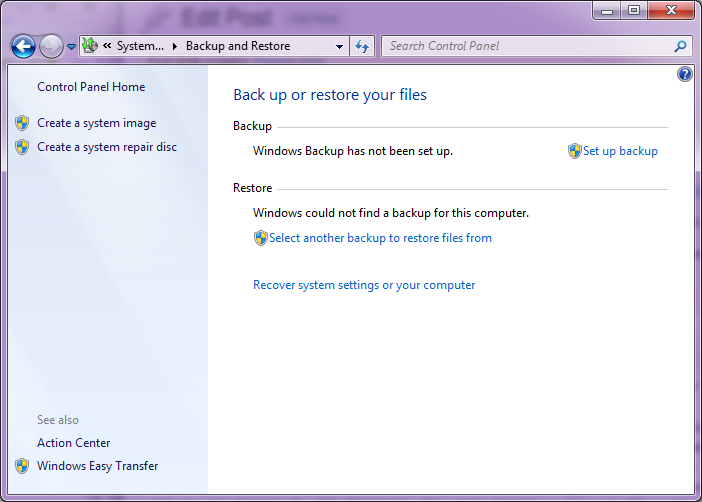Click shield icon beside Create a system repair disc

22,147
